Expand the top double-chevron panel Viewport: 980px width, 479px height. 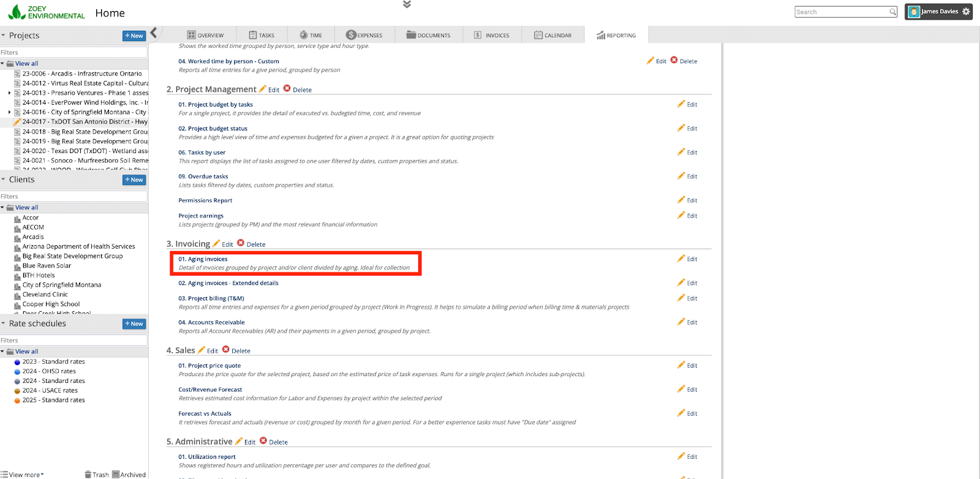tap(407, 4)
